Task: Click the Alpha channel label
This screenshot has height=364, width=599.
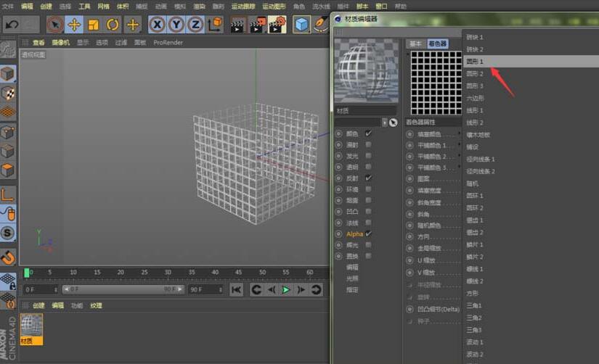Action: click(354, 234)
